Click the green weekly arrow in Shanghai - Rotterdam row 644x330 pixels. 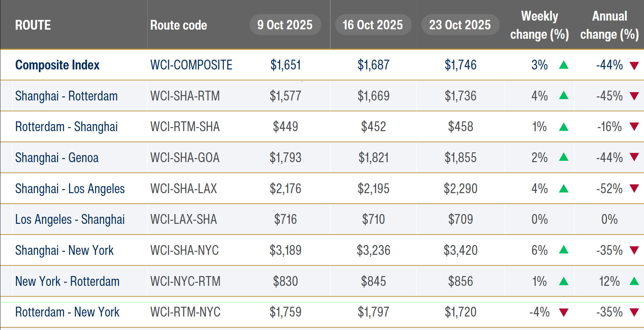click(564, 96)
